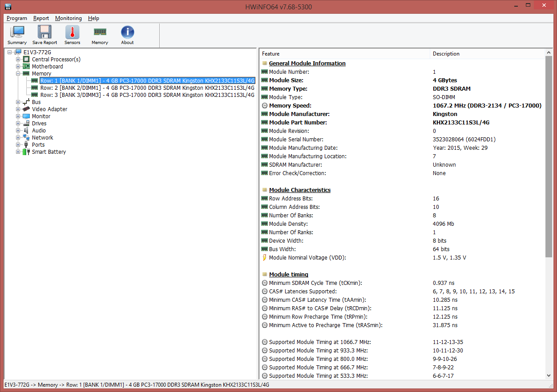The height and width of the screenshot is (392, 557).
Task: Click the Smart Battery icon
Action: (x=27, y=152)
